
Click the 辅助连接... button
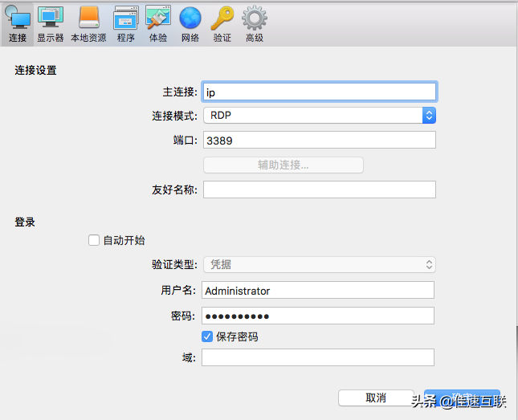(x=283, y=165)
